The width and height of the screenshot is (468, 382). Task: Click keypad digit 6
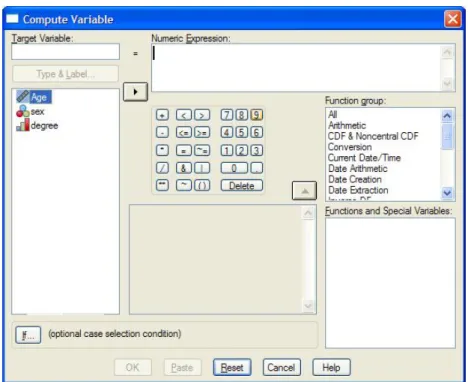(256, 133)
